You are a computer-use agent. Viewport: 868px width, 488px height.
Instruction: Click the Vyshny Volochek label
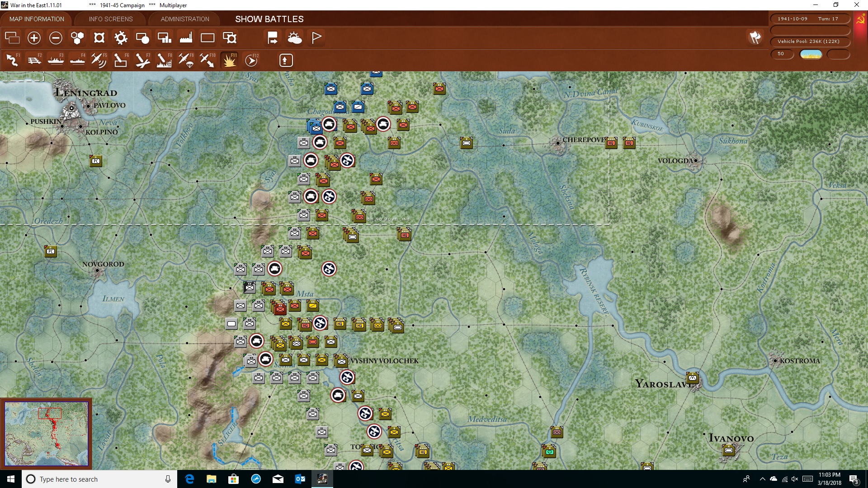tap(385, 361)
